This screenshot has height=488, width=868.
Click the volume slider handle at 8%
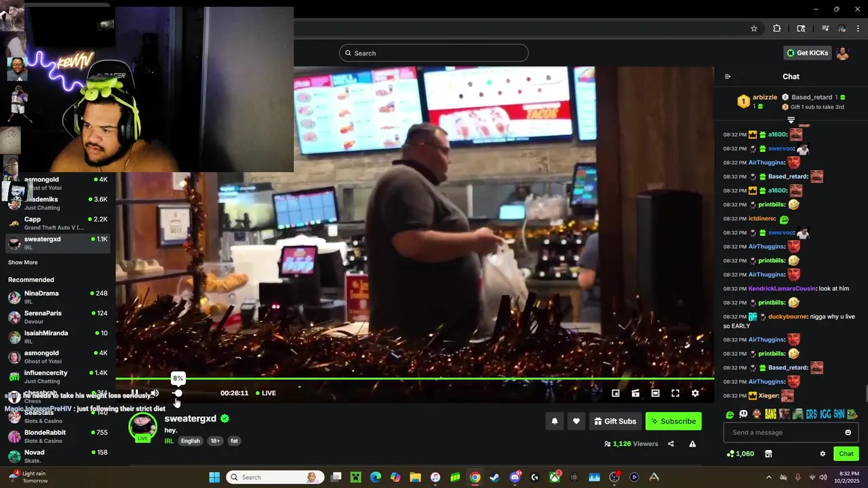pyautogui.click(x=178, y=393)
